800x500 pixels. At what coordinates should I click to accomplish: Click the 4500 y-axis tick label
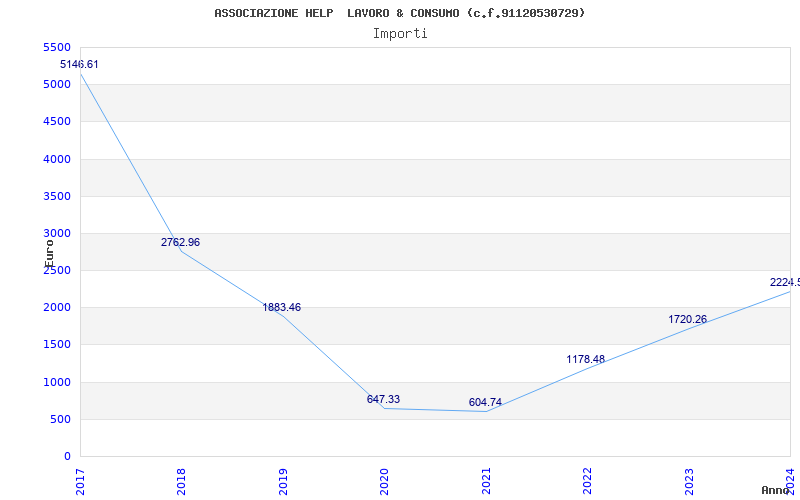click(57, 122)
